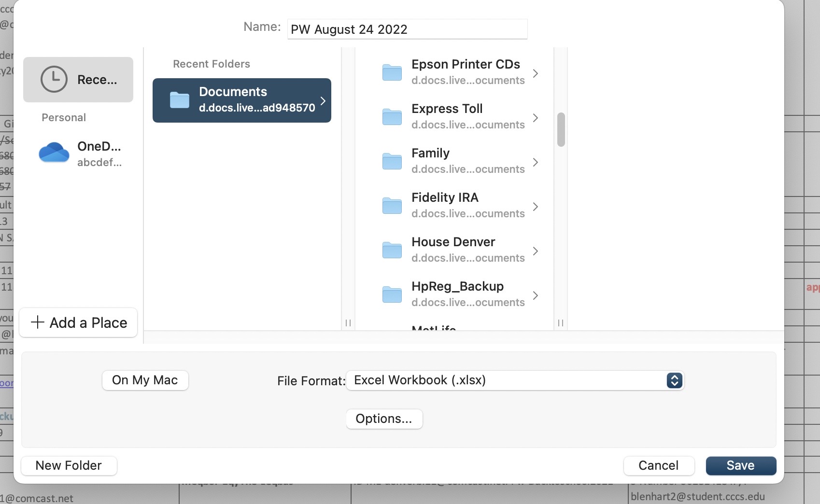Click the On My Mac button
Image resolution: width=820 pixels, height=504 pixels.
[x=145, y=380]
